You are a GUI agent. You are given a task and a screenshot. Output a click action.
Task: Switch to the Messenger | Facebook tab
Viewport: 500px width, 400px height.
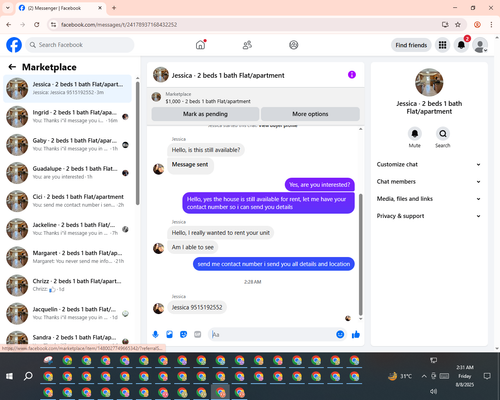click(x=60, y=8)
